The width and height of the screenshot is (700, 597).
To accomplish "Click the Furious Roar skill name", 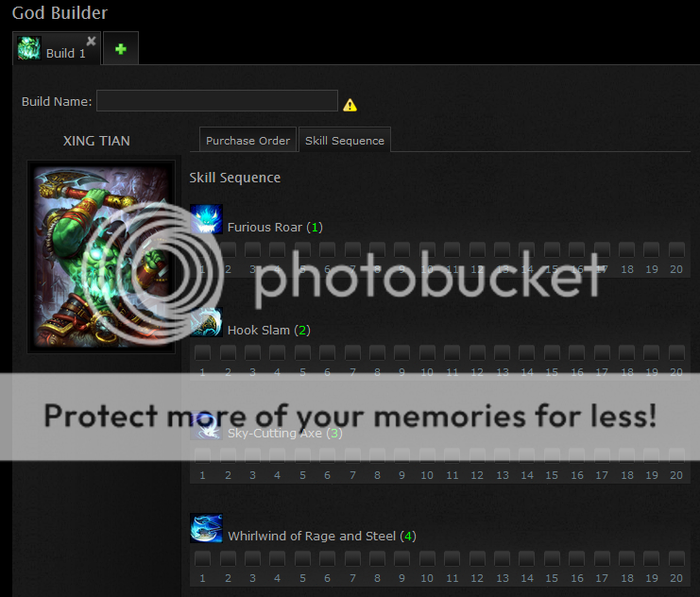I will (265, 228).
